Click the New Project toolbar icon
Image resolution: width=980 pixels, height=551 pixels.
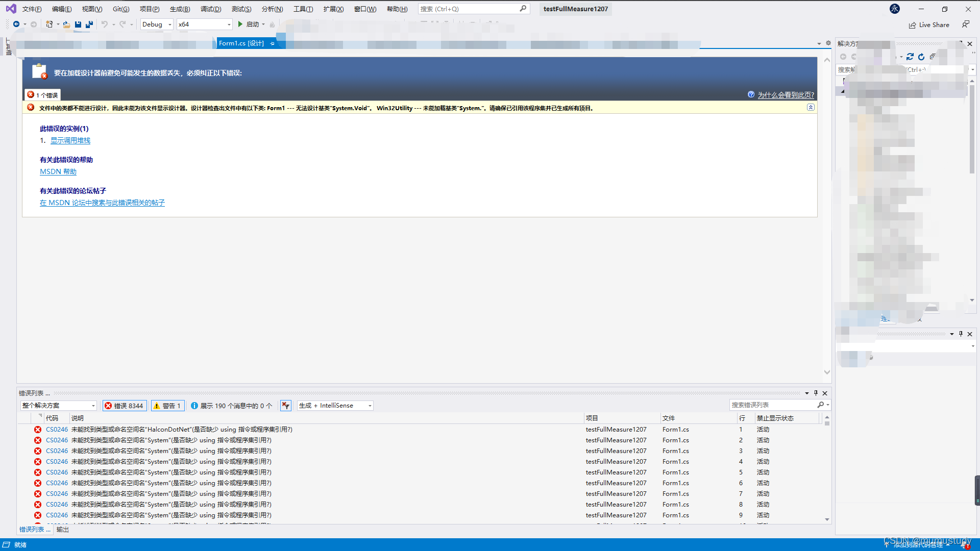pyautogui.click(x=49, y=24)
